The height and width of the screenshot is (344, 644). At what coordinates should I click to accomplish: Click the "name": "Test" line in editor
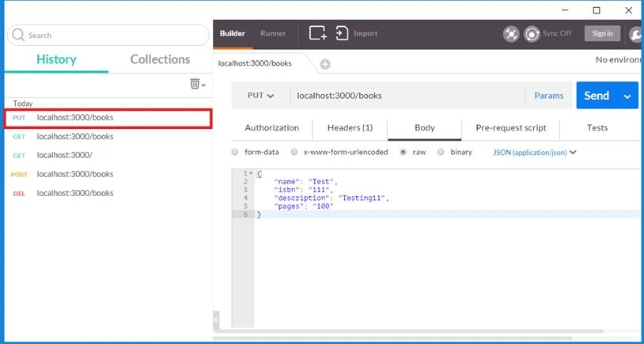[x=305, y=182]
